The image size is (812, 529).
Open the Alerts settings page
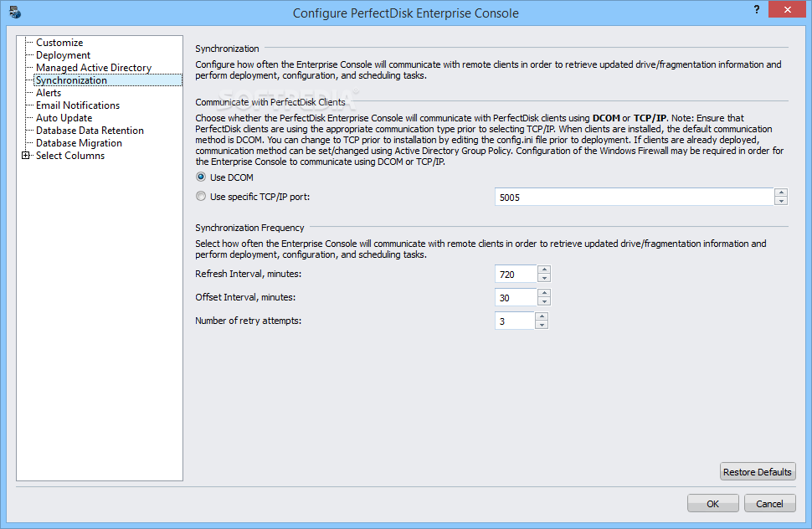[49, 93]
